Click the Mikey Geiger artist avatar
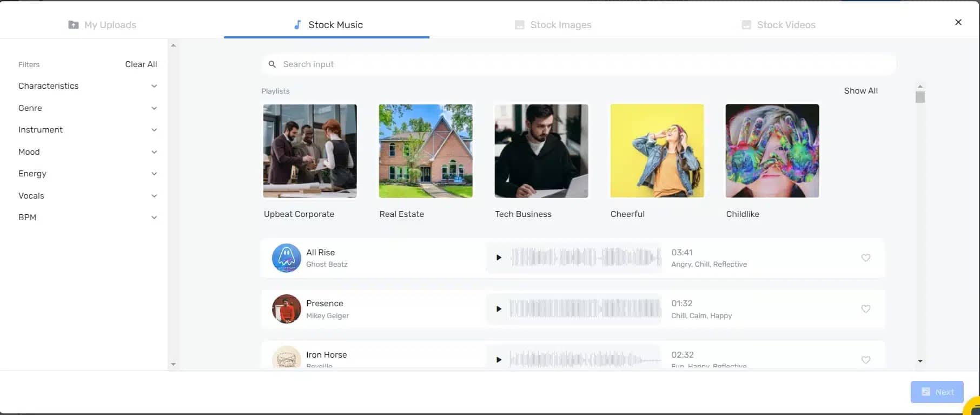 (x=286, y=309)
